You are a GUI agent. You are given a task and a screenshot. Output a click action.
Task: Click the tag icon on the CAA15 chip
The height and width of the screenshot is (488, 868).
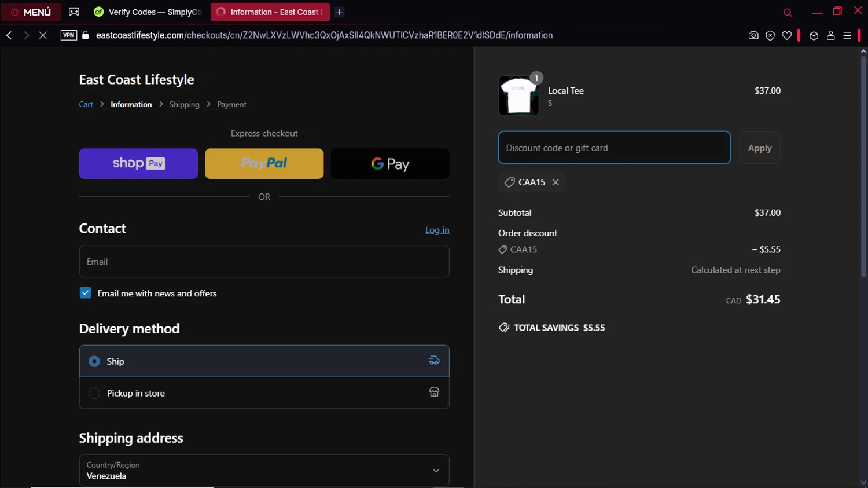[509, 182]
